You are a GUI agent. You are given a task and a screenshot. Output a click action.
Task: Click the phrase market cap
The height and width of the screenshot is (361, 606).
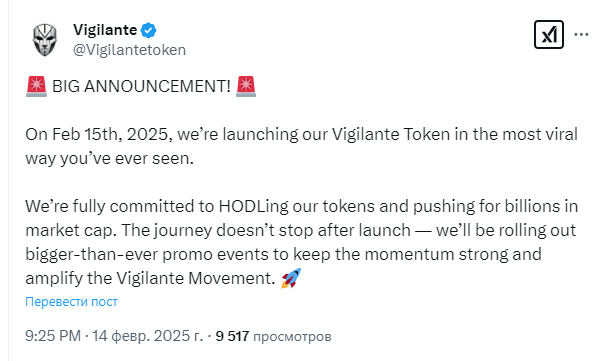70,231
